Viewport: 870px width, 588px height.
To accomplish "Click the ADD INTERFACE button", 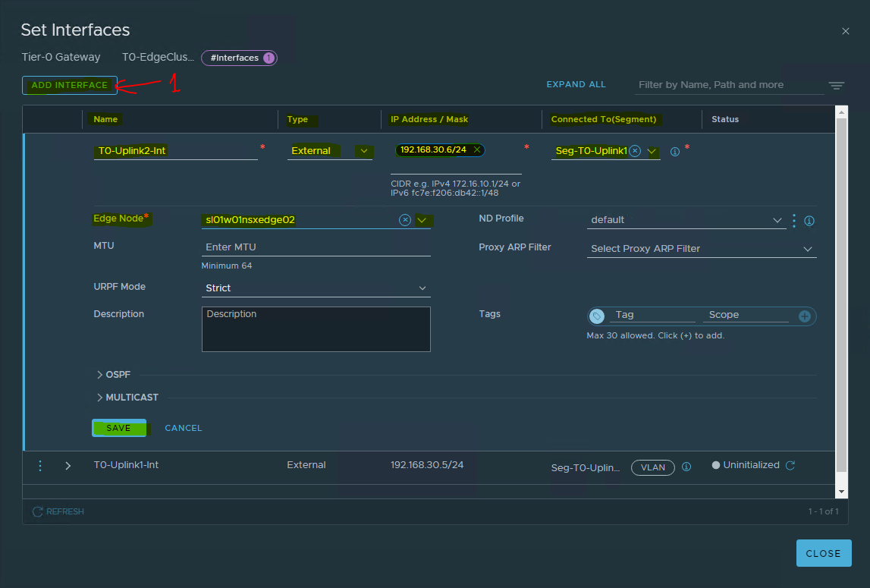I will coord(69,85).
